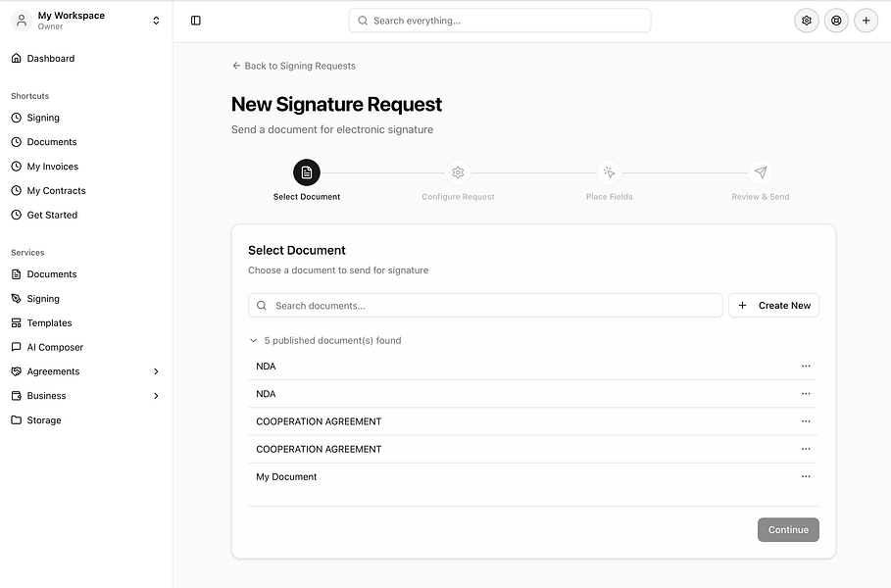Screen dimensions: 891x588
Task: Go to Dashboard
Action: 86,59
